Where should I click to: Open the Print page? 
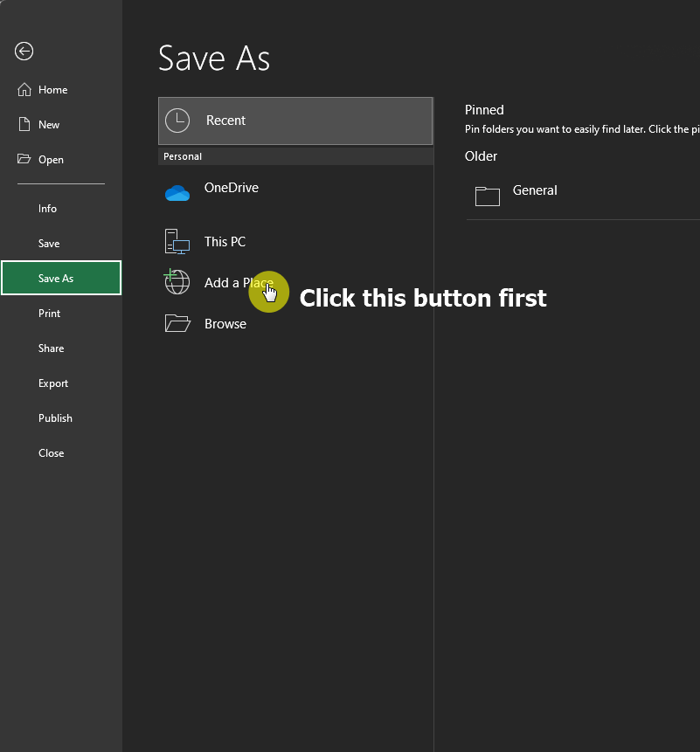pyautogui.click(x=61, y=314)
